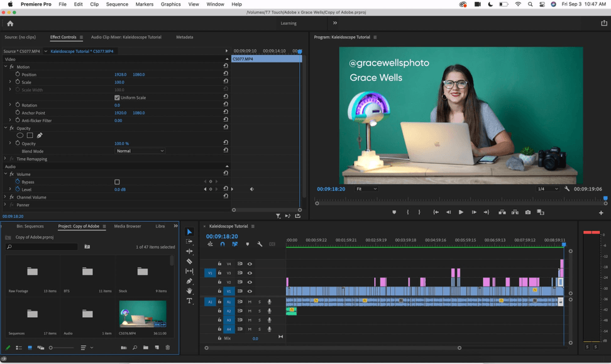
Task: Collapse the Motion effect section
Action: click(x=6, y=67)
